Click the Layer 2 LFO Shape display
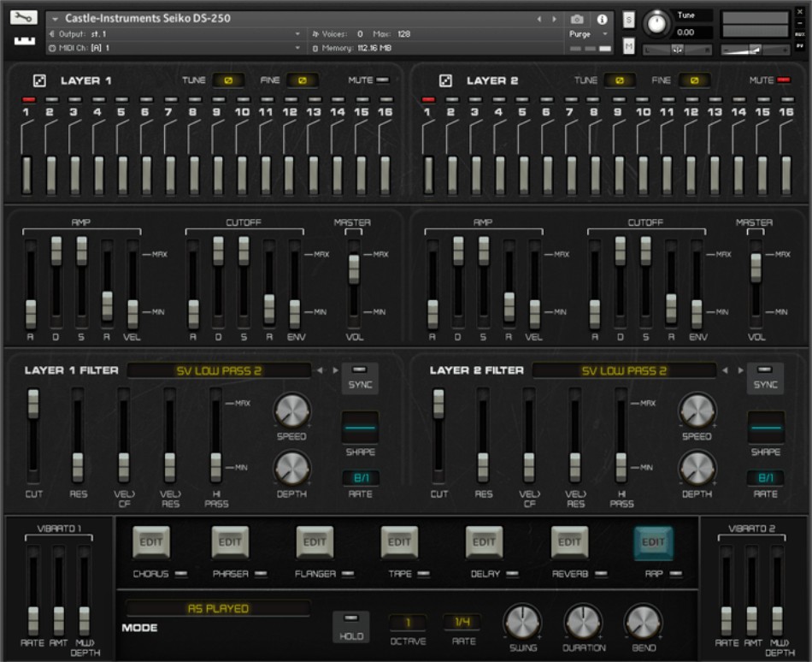Screen dimensions: 812x662 [765, 428]
